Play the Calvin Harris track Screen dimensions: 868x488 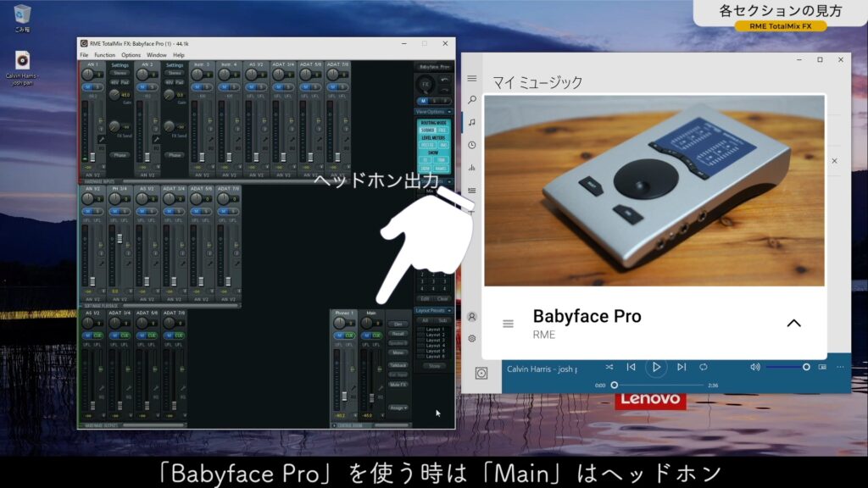656,367
